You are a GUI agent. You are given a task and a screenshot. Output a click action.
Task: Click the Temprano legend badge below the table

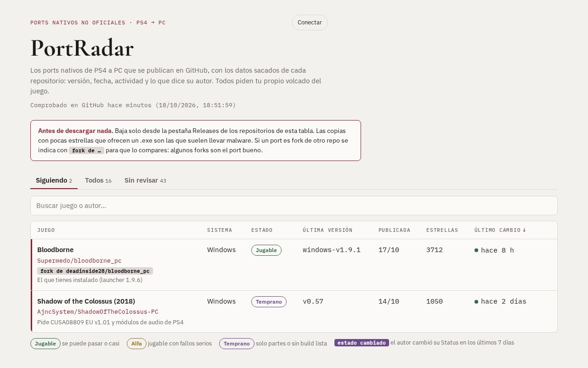237,344
